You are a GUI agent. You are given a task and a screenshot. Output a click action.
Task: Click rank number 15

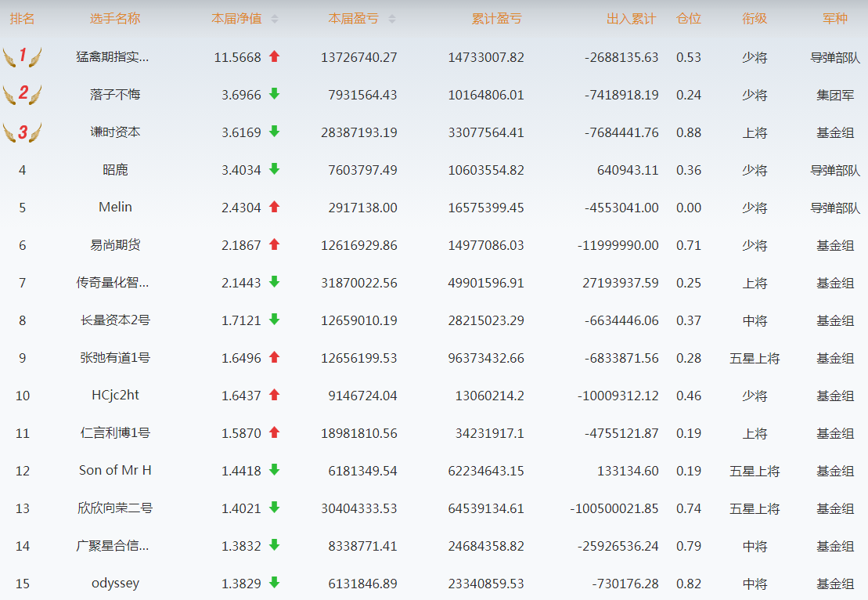point(23,584)
